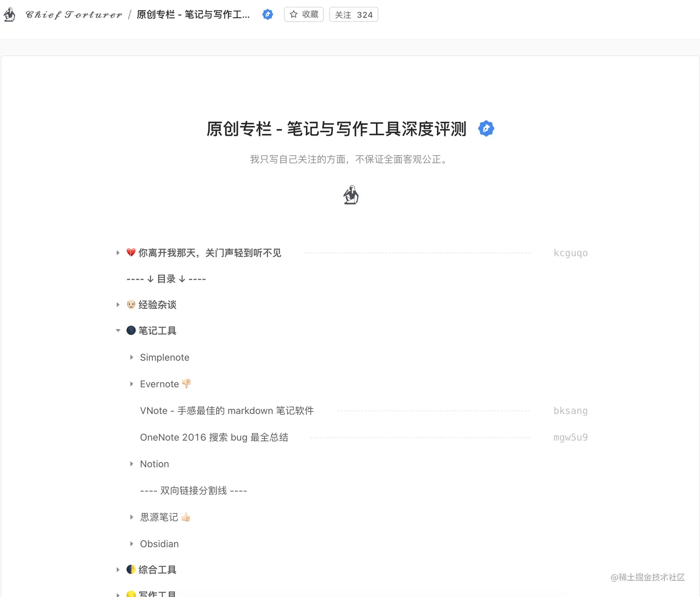The width and height of the screenshot is (700, 597).
Task: Open 你离开我那天，关门声轻到听不见 article
Action: (x=210, y=253)
